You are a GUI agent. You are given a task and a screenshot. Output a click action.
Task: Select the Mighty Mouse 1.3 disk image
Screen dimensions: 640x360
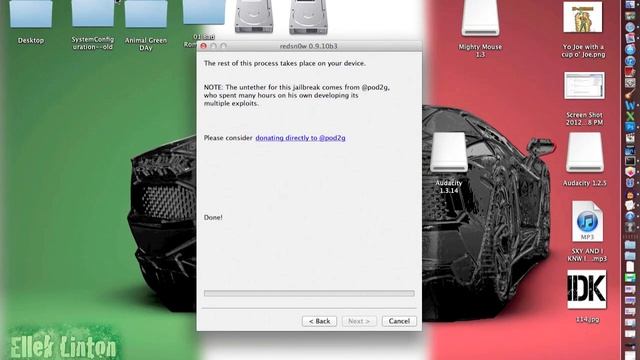pyautogui.click(x=480, y=18)
